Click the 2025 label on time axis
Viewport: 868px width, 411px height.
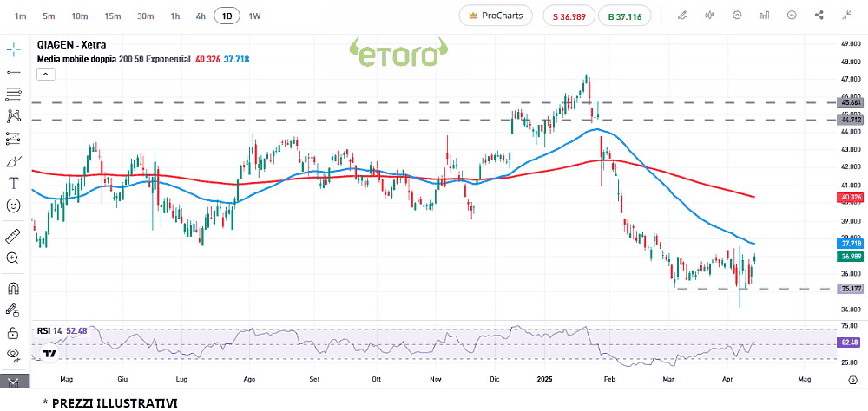(546, 380)
